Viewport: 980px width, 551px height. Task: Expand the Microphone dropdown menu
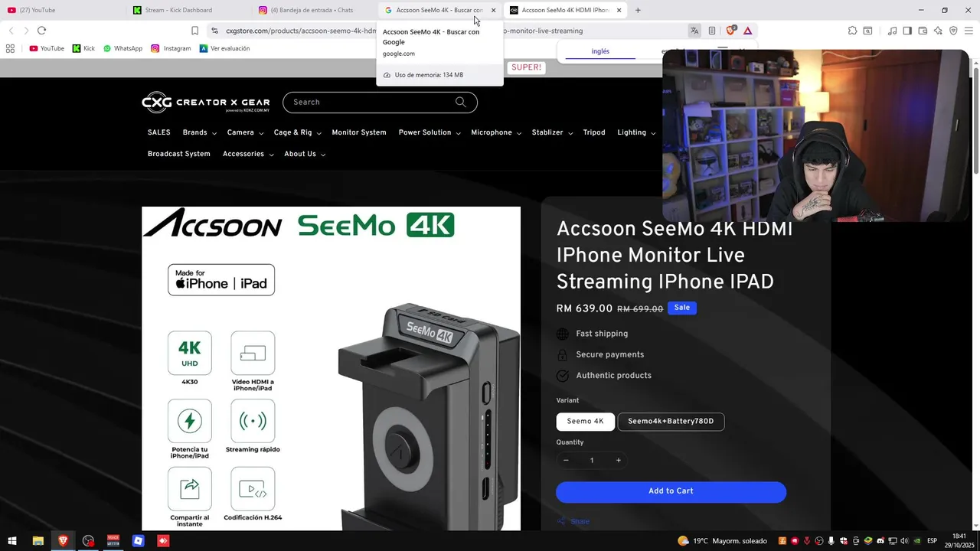click(x=496, y=132)
